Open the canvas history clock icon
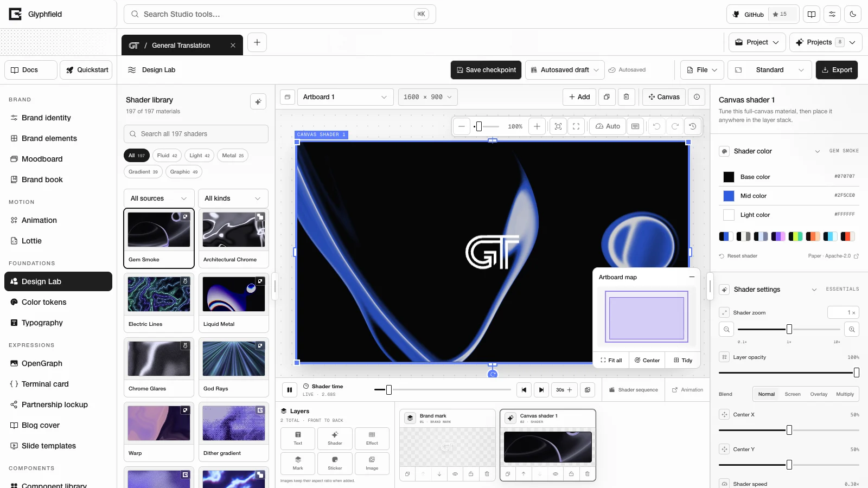This screenshot has width=868, height=488. coord(693,126)
